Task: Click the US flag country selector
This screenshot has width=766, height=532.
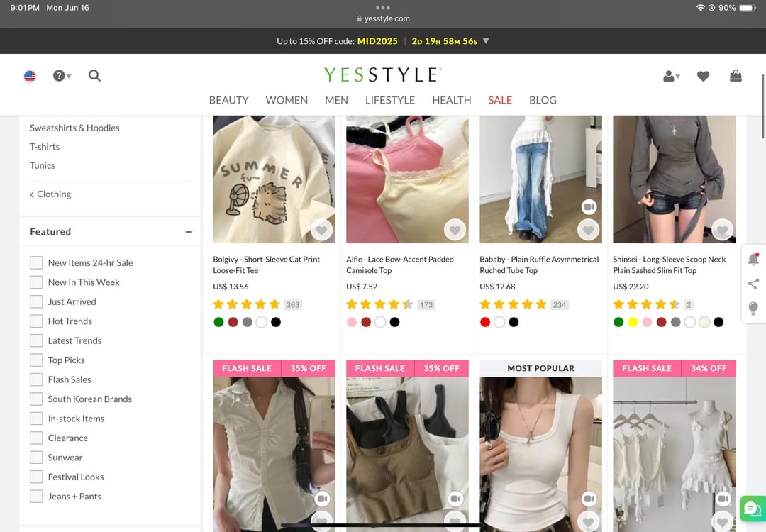Action: click(30, 77)
